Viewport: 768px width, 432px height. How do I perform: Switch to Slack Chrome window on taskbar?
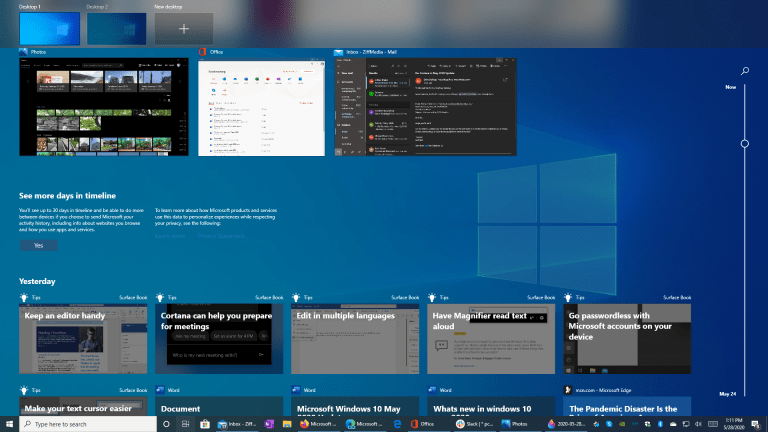[474, 424]
